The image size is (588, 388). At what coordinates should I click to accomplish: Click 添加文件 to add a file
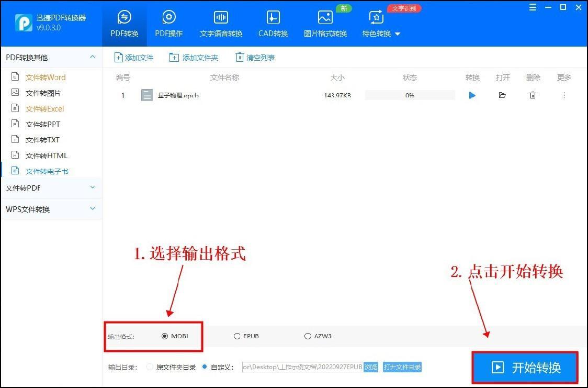(x=134, y=58)
